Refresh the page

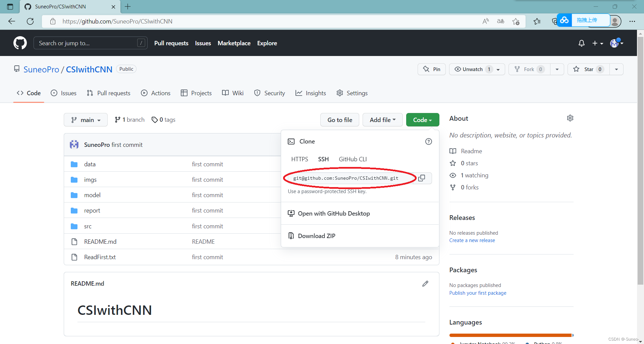30,21
